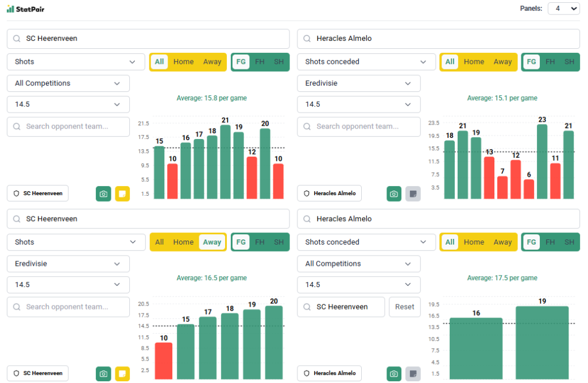
Task: Open the Panels count dropdown
Action: pyautogui.click(x=563, y=9)
